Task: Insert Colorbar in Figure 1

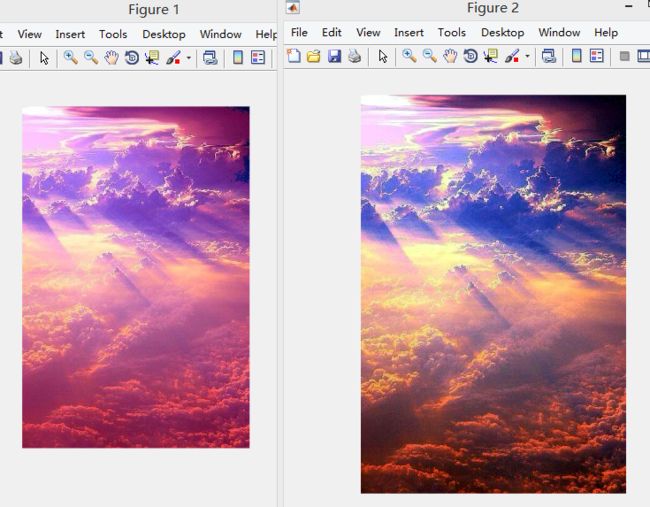Action: tap(238, 57)
